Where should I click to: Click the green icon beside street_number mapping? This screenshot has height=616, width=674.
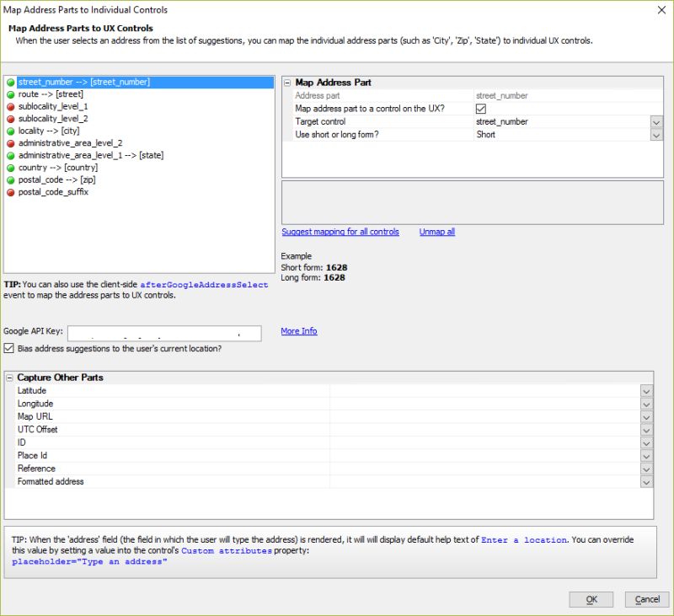point(11,82)
